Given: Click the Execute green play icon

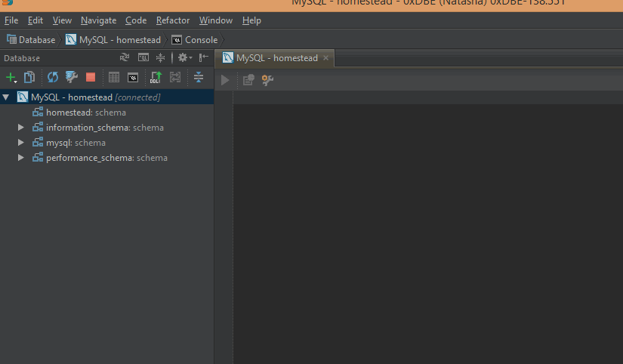Looking at the screenshot, I should pyautogui.click(x=225, y=79).
